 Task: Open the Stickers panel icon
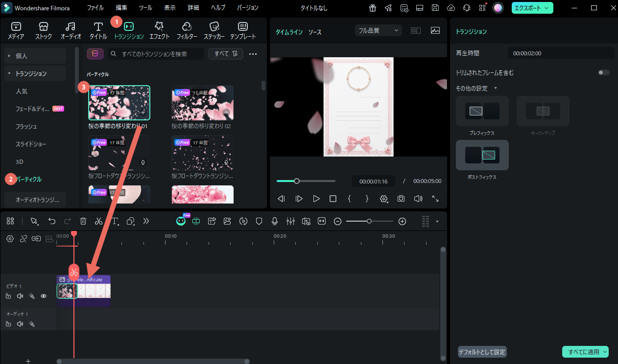[x=214, y=26]
